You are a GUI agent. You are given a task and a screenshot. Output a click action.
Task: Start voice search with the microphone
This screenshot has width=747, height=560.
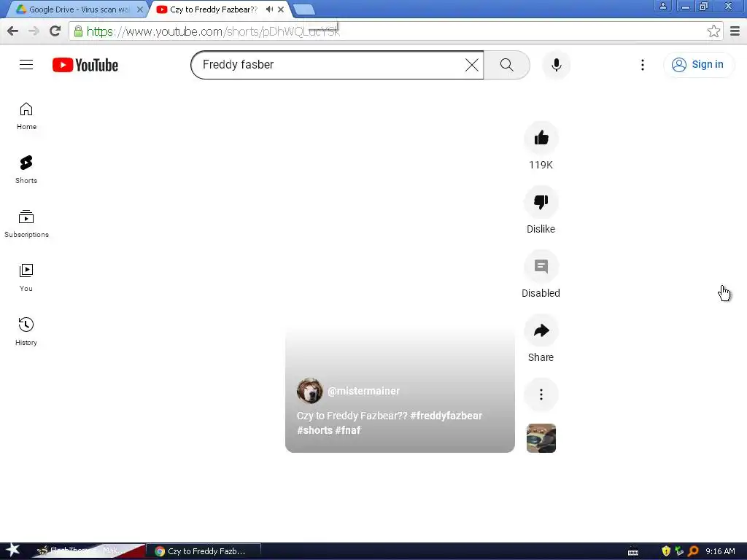point(557,65)
